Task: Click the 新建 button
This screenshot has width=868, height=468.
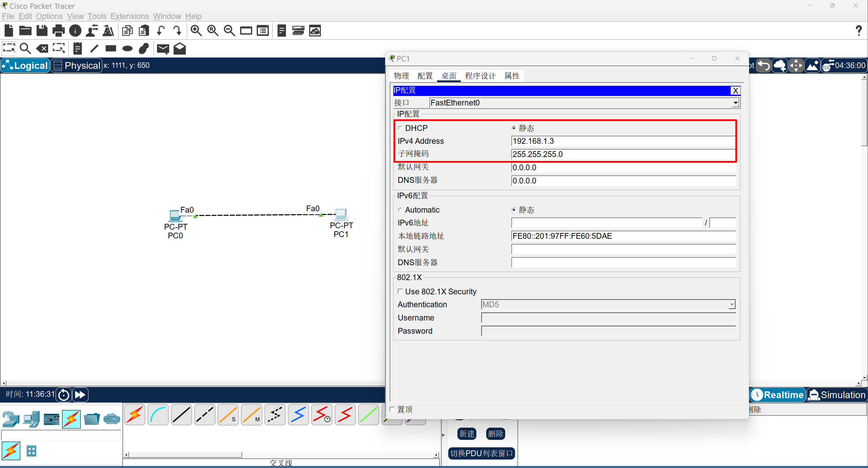Action: pyautogui.click(x=467, y=434)
